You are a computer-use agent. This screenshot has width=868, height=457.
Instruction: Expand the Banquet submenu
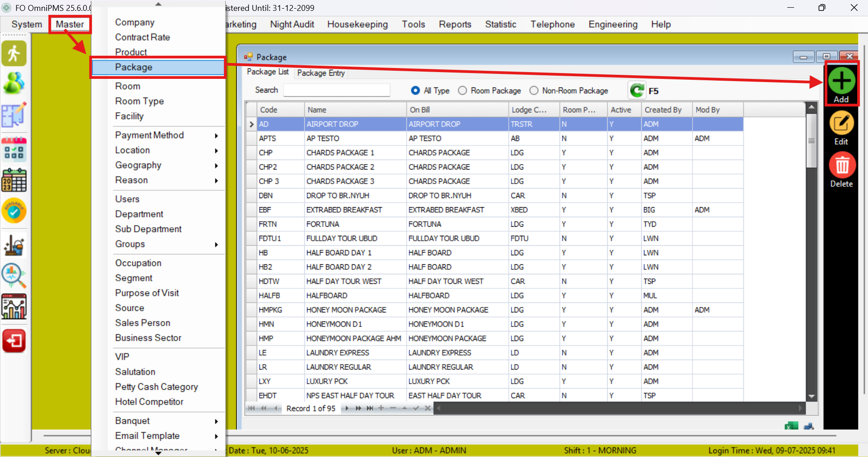point(158,421)
